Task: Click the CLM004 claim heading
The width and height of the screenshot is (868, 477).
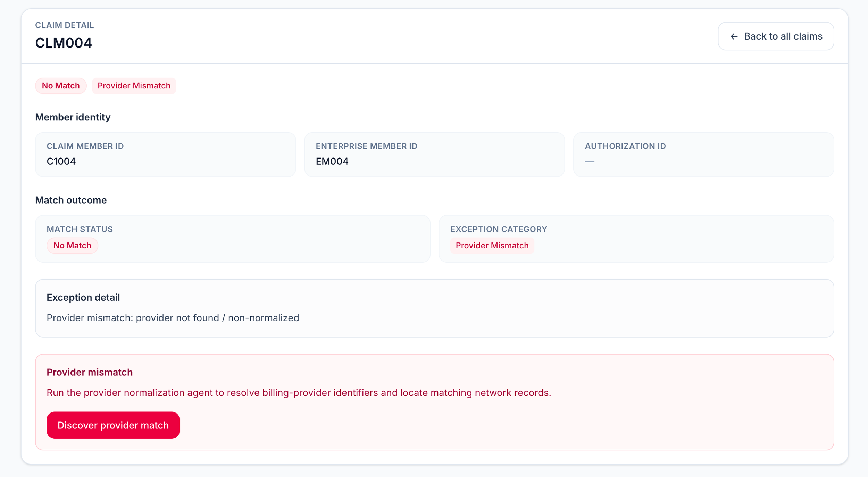Action: [64, 43]
